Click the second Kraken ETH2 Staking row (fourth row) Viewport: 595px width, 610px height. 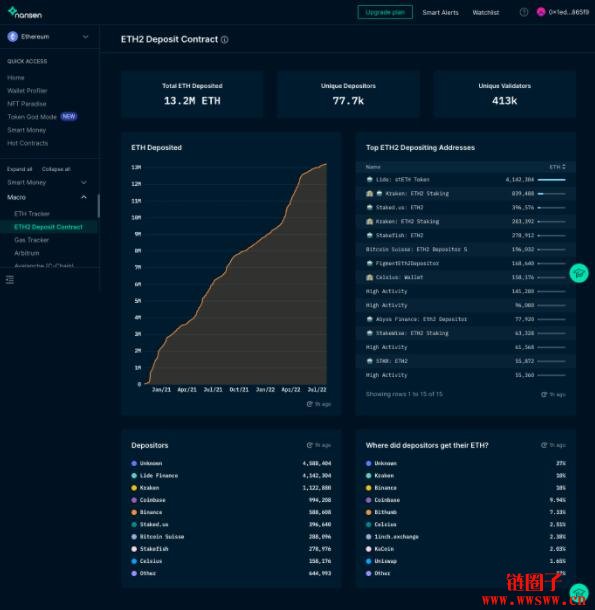(x=465, y=222)
